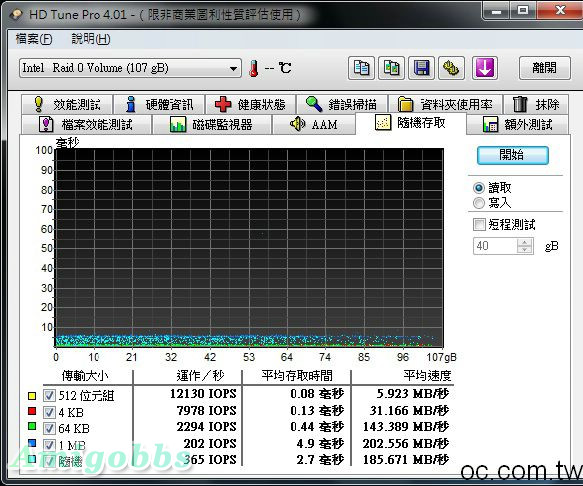Viewport: 583px width, 486px height.
Task: Click the copy screenshot to clipboard icon
Action: (x=391, y=68)
